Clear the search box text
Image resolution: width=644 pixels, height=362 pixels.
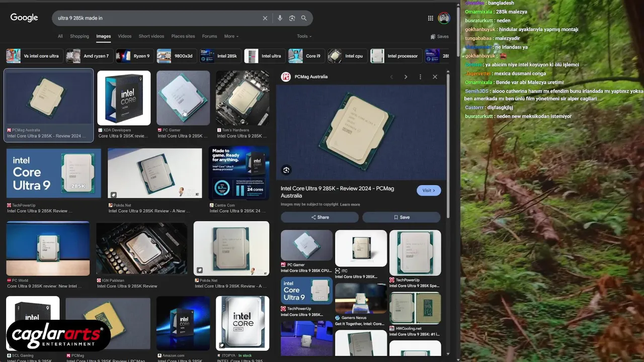(265, 18)
